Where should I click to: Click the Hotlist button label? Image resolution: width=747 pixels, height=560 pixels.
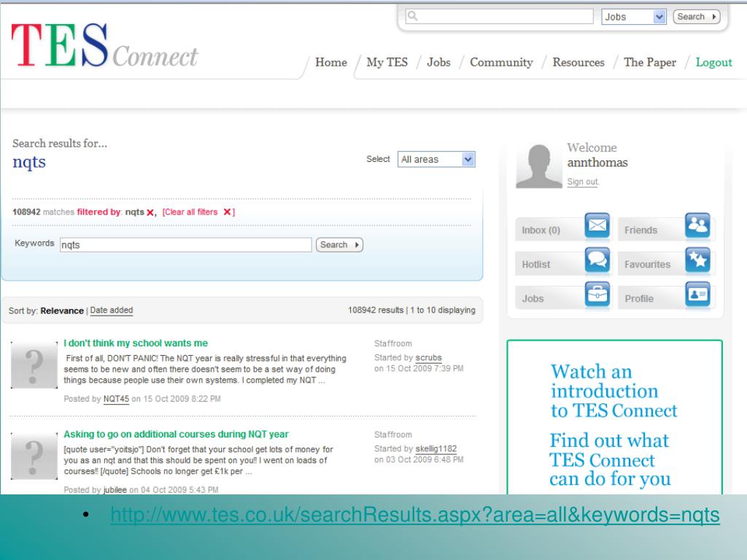536,264
